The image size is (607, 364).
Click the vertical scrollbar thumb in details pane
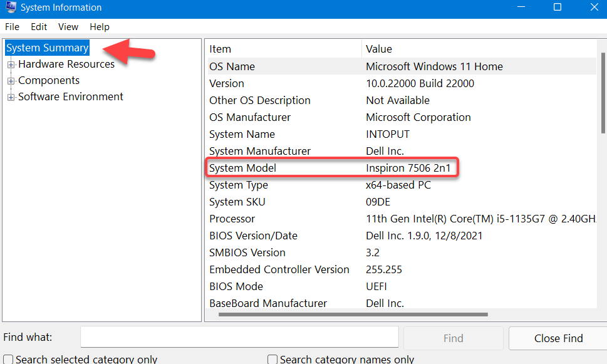(603, 93)
